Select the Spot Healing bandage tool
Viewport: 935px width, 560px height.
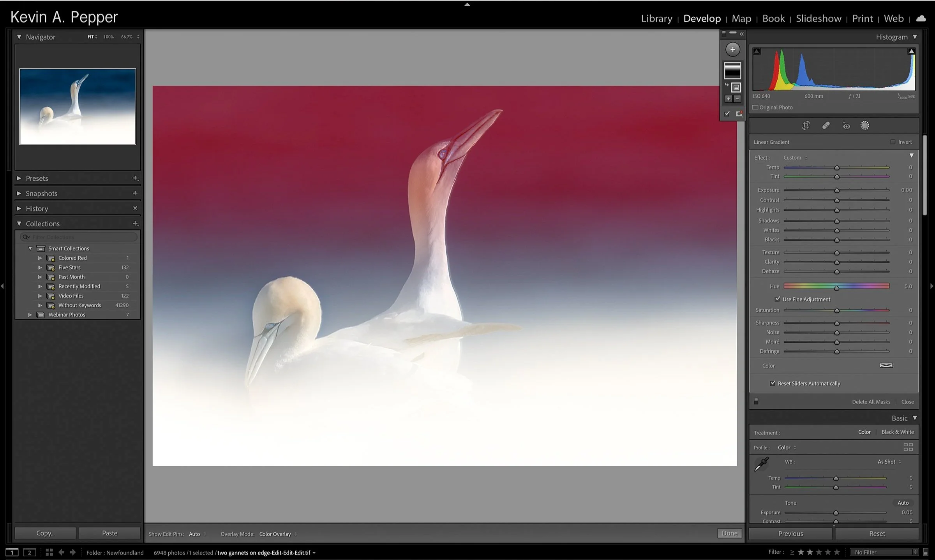point(826,125)
